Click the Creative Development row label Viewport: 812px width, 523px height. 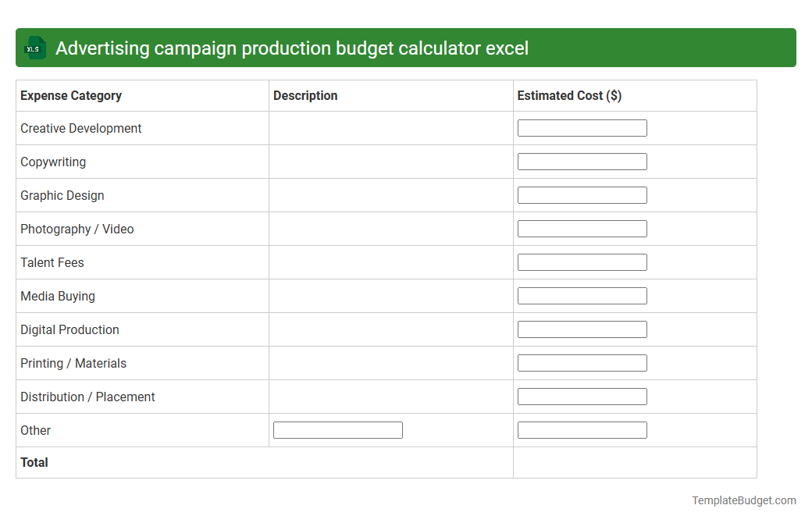point(81,128)
